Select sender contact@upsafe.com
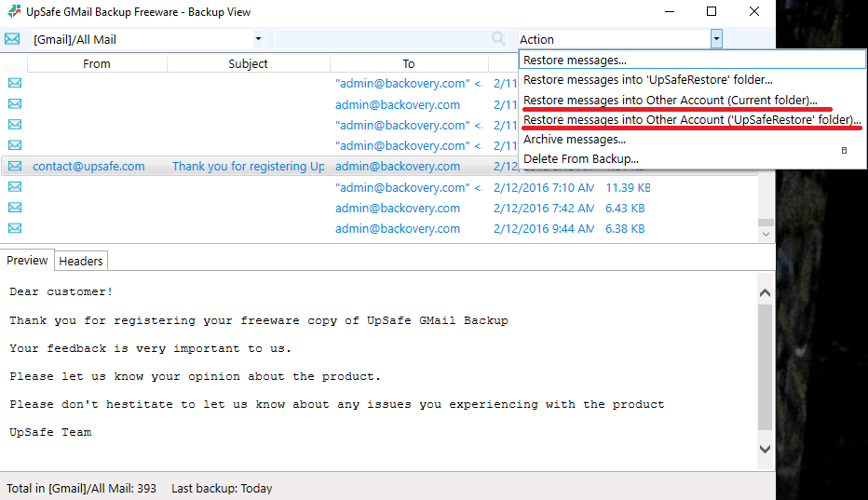This screenshot has width=868, height=500. pos(88,166)
